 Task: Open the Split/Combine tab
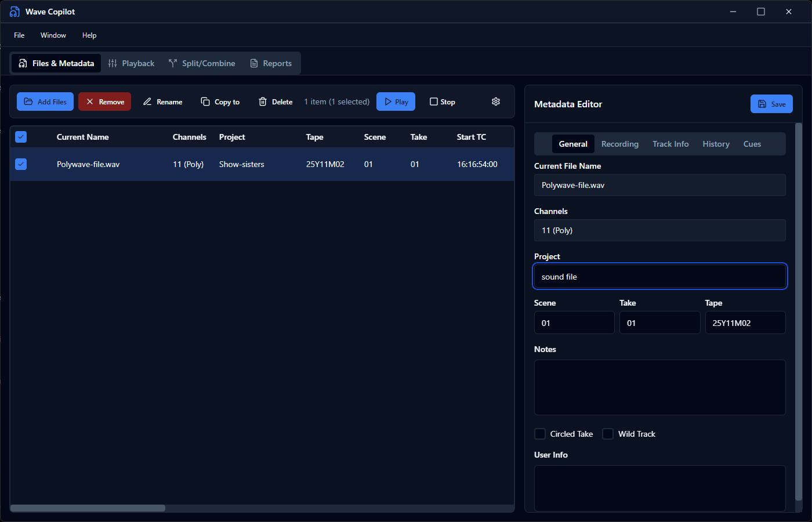(202, 63)
